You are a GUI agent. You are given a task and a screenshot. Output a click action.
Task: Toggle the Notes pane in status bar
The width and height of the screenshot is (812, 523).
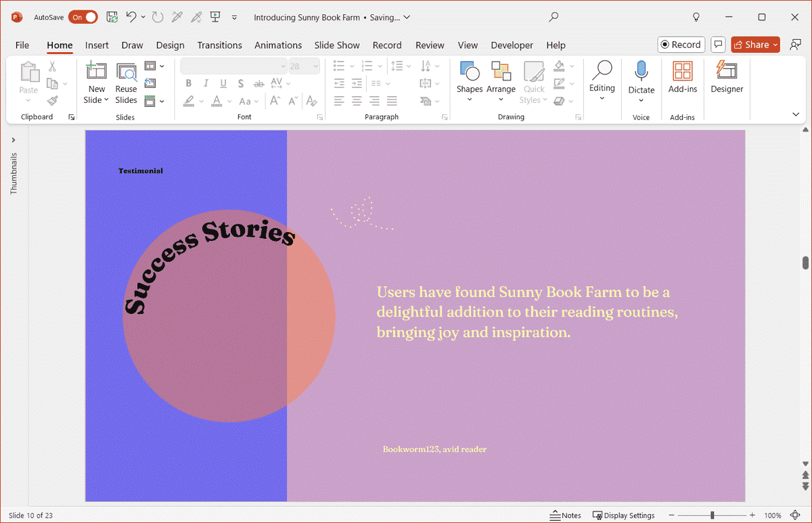coord(566,515)
